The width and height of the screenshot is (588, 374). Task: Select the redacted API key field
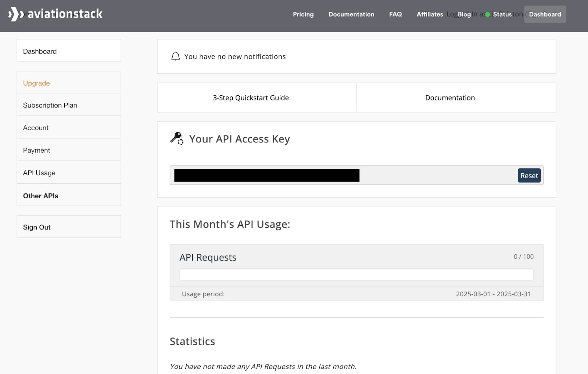click(266, 175)
